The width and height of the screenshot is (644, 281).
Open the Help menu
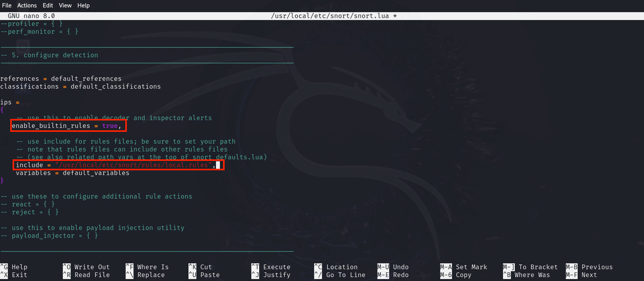click(x=83, y=5)
